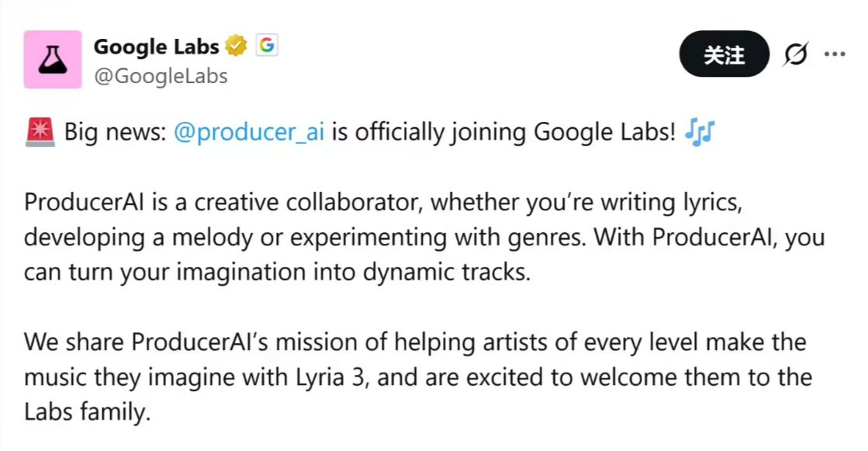This screenshot has height=451, width=868.
Task: Open the bold Google Labs display name
Action: coord(156,47)
